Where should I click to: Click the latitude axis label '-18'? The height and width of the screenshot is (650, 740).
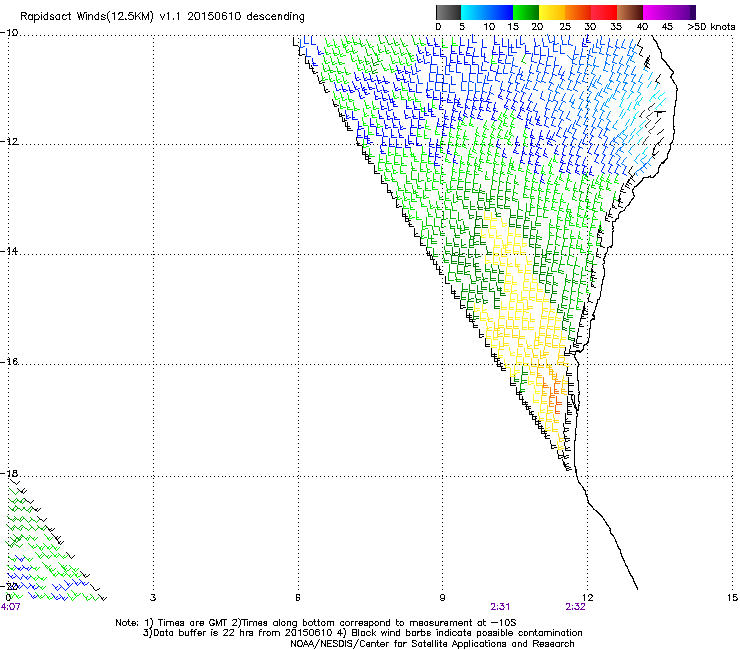pyautogui.click(x=9, y=473)
